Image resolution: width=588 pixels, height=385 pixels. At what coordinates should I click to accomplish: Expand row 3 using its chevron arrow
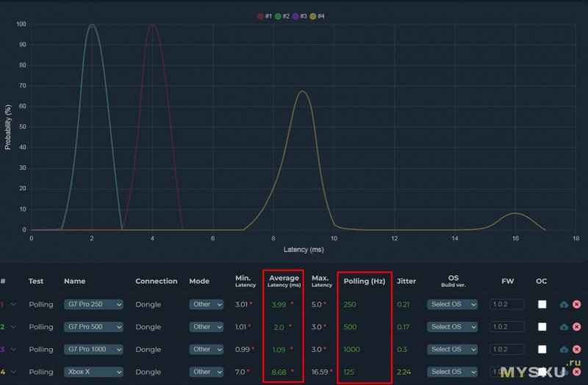click(13, 350)
